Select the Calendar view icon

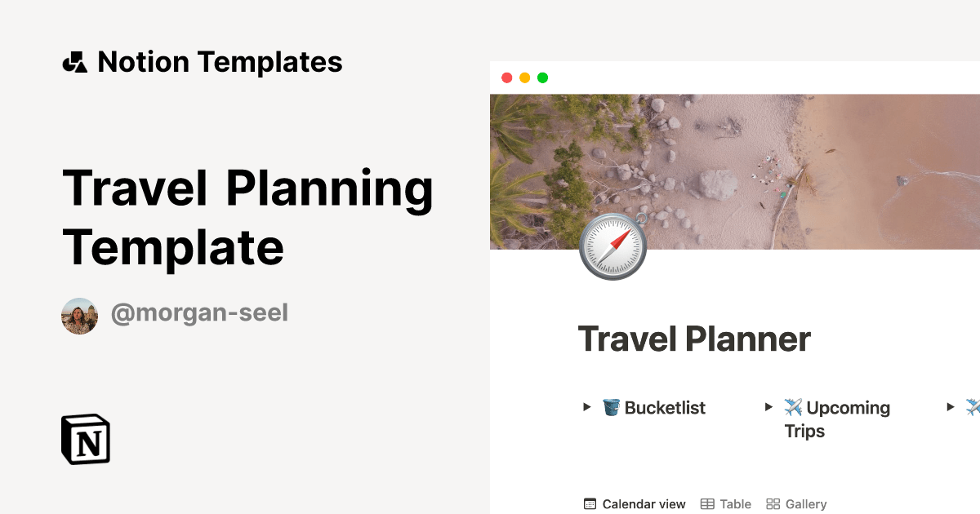[590, 503]
